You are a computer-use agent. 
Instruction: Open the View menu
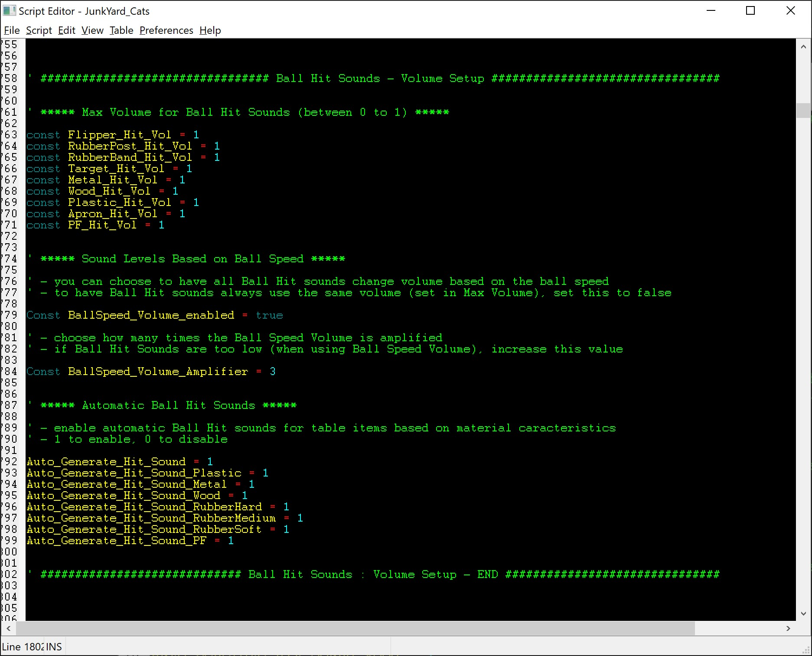tap(92, 30)
